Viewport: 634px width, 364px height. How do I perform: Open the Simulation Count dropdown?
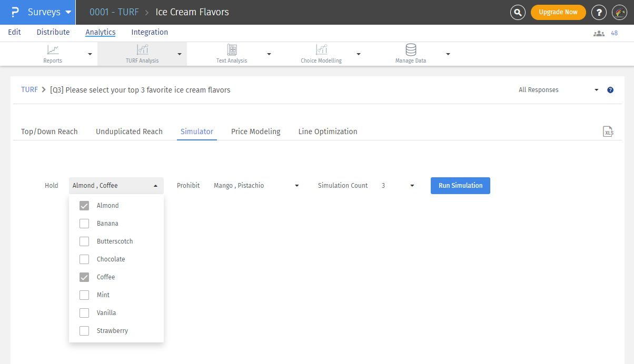coord(398,186)
